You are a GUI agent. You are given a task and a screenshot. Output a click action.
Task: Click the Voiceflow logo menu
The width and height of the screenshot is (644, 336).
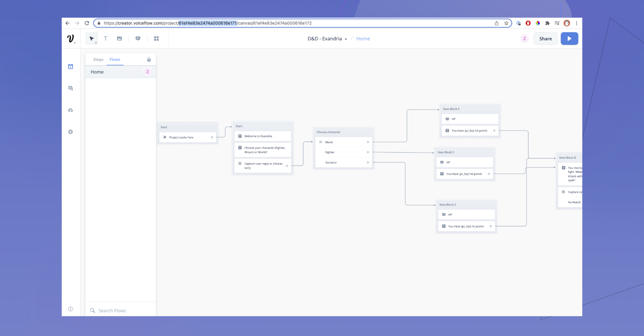coord(71,39)
